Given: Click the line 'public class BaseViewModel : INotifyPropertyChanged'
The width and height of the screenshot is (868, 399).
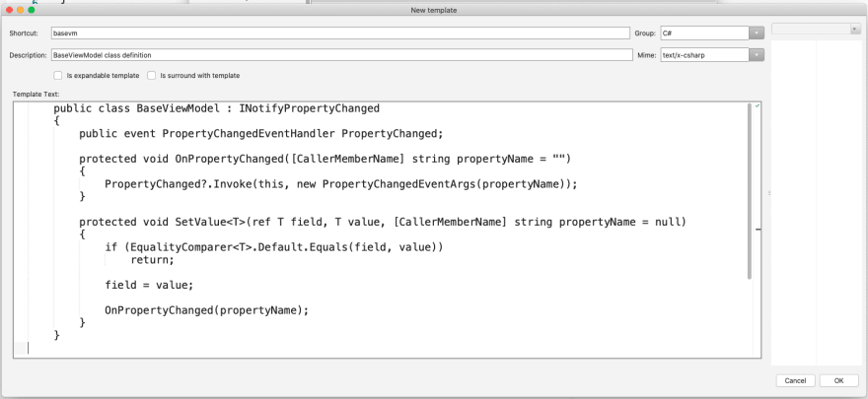Looking at the screenshot, I should click(x=216, y=108).
